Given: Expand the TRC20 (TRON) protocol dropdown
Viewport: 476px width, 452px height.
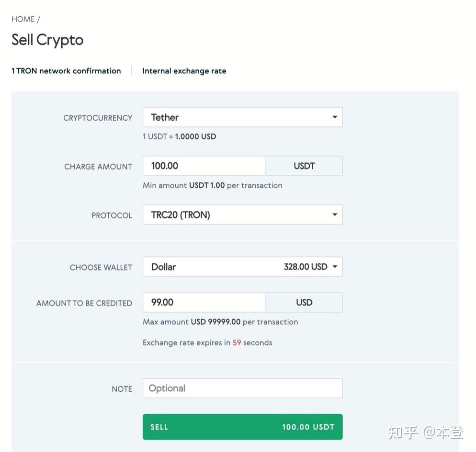Looking at the screenshot, I should point(242,215).
